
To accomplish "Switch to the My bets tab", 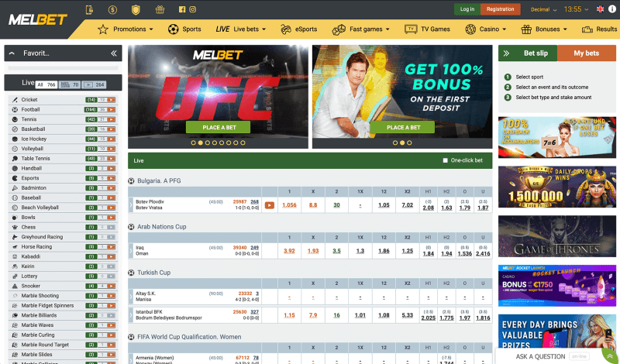I will click(x=586, y=53).
